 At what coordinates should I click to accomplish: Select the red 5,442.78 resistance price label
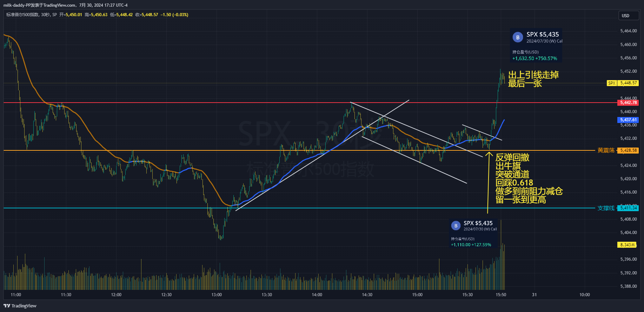pos(628,103)
